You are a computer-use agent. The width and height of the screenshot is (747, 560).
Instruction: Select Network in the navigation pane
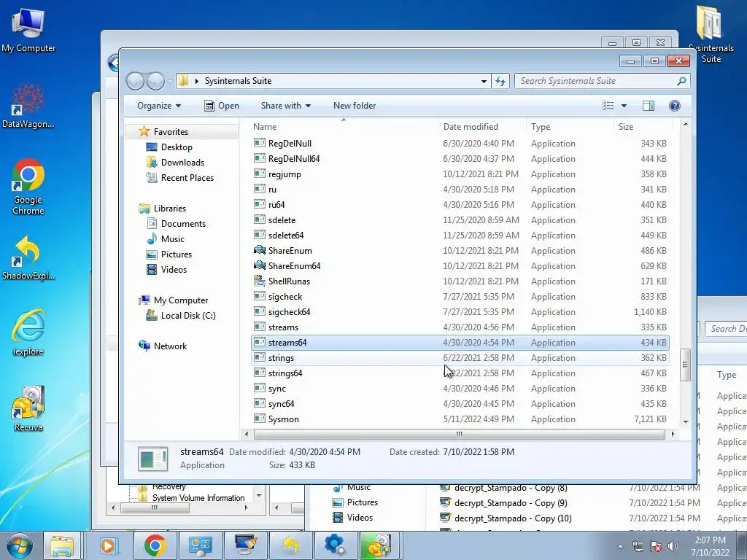point(170,346)
